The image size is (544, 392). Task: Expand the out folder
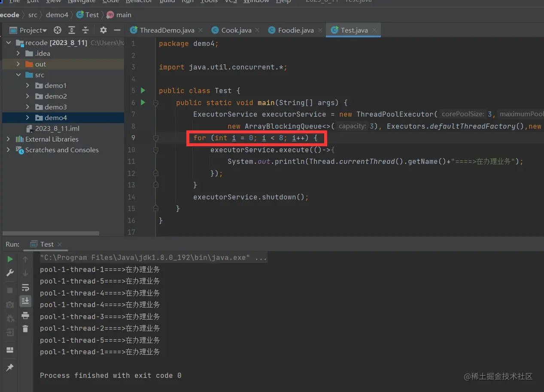(x=18, y=64)
